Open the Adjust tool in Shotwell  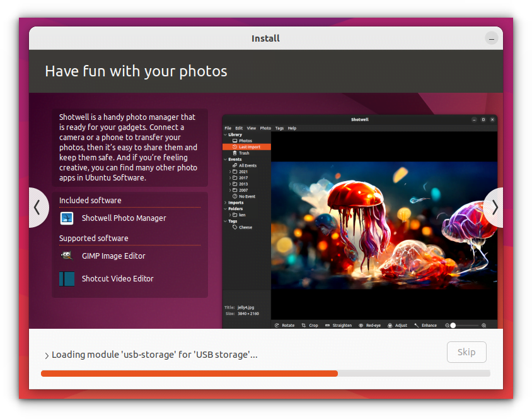coord(397,325)
